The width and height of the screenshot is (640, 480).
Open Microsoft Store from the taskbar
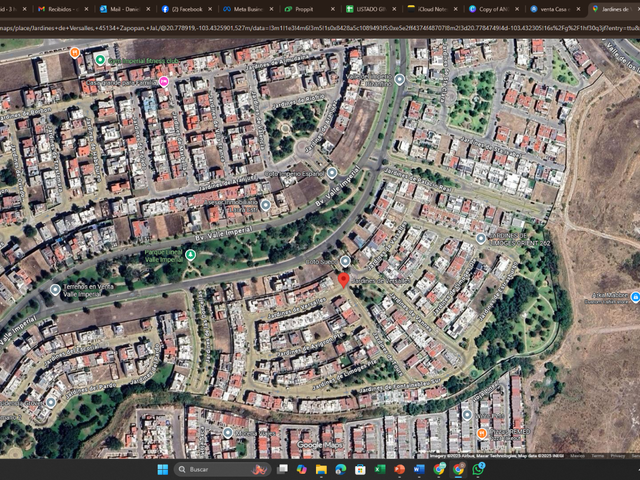[360, 469]
